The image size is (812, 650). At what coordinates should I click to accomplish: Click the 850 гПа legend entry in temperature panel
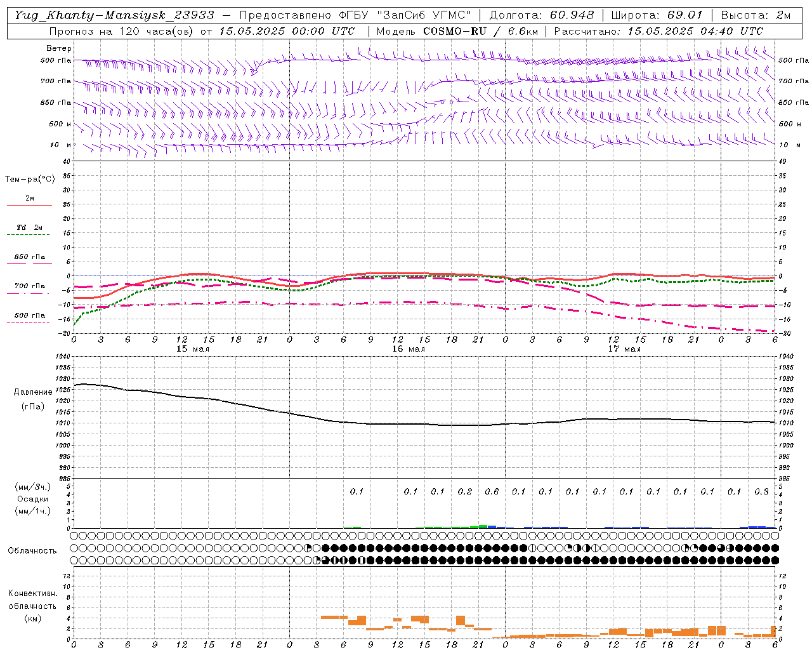30,257
